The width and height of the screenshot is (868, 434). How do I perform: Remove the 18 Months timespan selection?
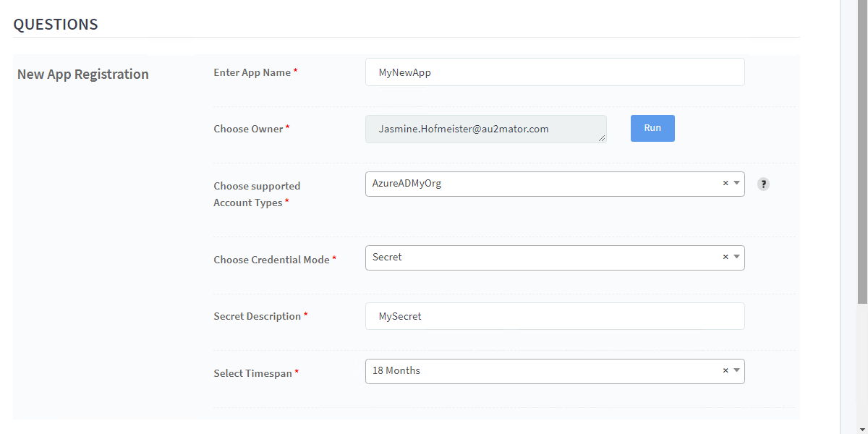tap(726, 371)
